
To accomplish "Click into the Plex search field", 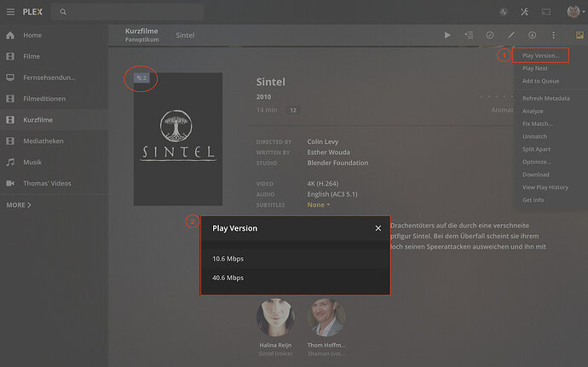I will (x=128, y=12).
